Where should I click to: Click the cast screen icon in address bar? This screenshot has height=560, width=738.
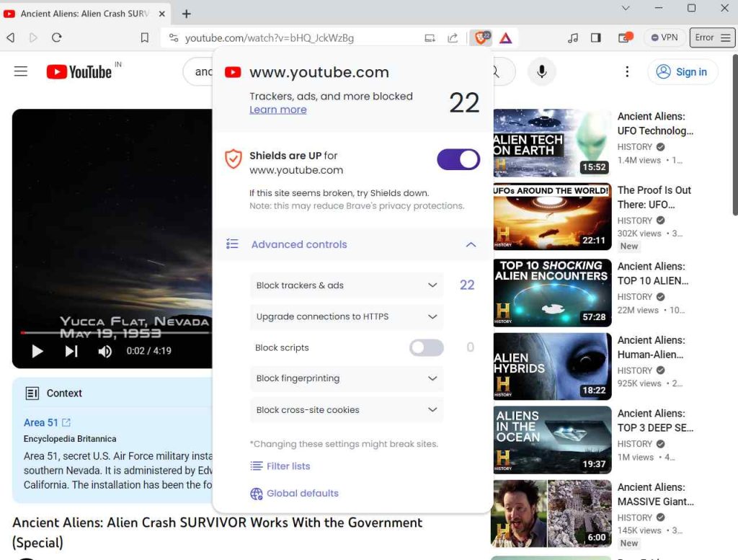430,37
